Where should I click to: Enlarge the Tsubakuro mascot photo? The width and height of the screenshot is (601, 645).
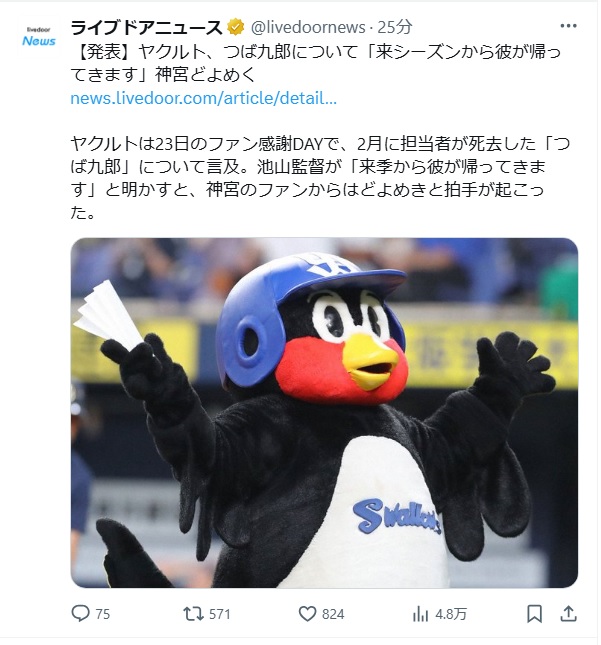324,413
